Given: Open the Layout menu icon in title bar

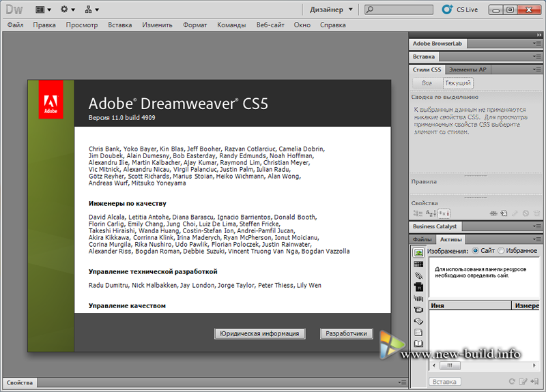Looking at the screenshot, I should tap(43, 10).
